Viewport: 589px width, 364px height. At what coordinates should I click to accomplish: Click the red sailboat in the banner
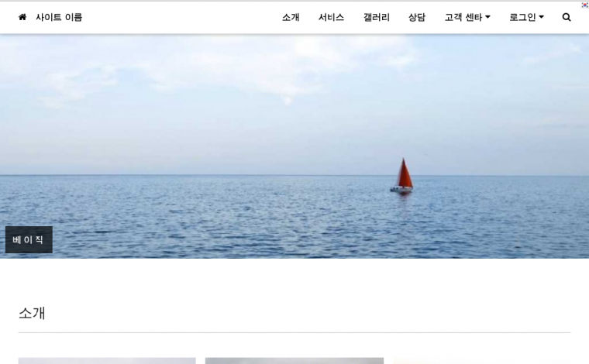point(402,176)
